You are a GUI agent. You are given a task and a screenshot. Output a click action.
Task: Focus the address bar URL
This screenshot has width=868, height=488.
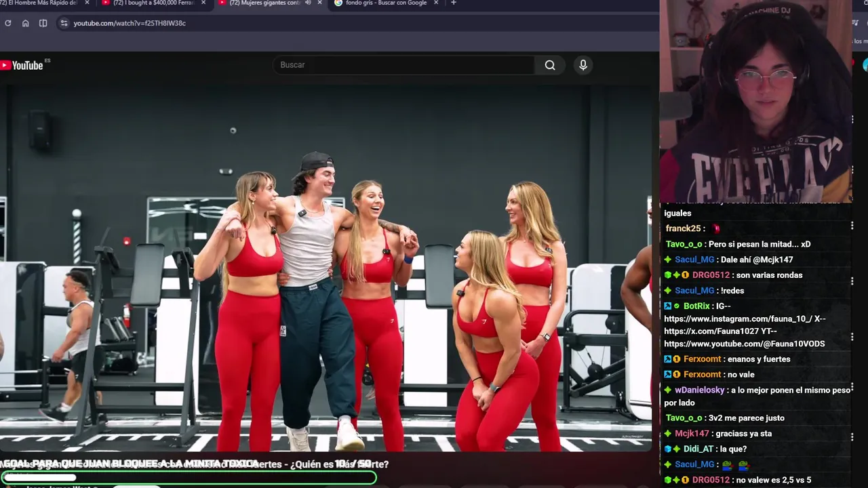pos(130,23)
